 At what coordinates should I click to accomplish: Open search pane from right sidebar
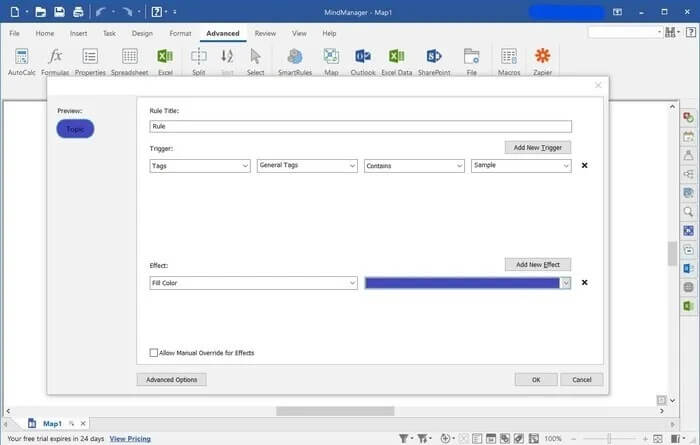[688, 212]
